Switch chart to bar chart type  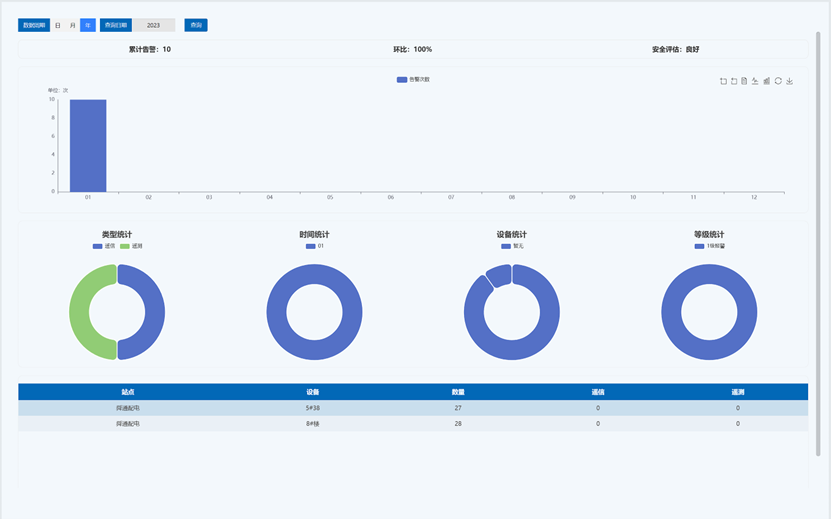coord(767,81)
